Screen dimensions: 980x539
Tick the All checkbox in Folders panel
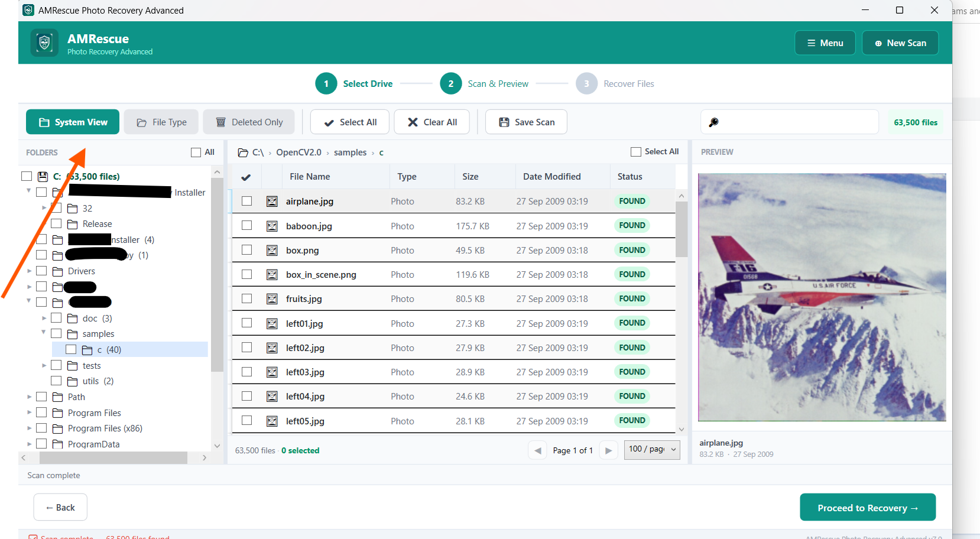pyautogui.click(x=196, y=152)
